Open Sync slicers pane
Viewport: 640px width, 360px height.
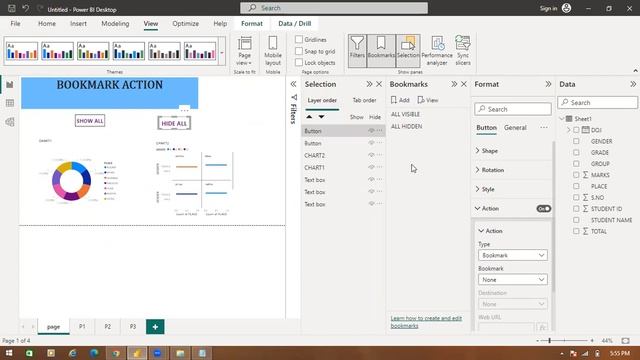pos(463,51)
